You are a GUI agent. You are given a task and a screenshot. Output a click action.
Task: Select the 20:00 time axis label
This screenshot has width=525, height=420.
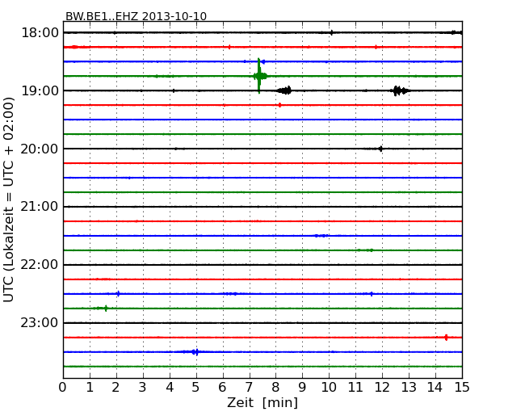coord(40,149)
